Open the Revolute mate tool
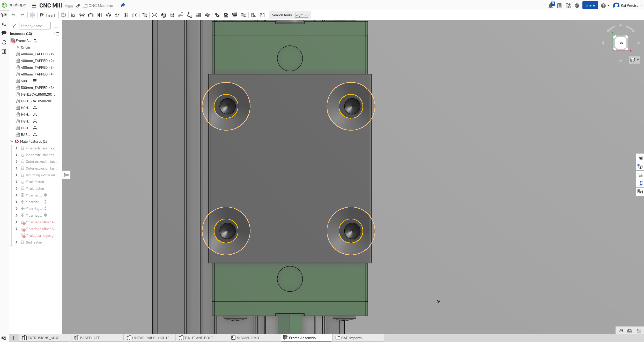The height and width of the screenshot is (342, 644). (x=82, y=15)
